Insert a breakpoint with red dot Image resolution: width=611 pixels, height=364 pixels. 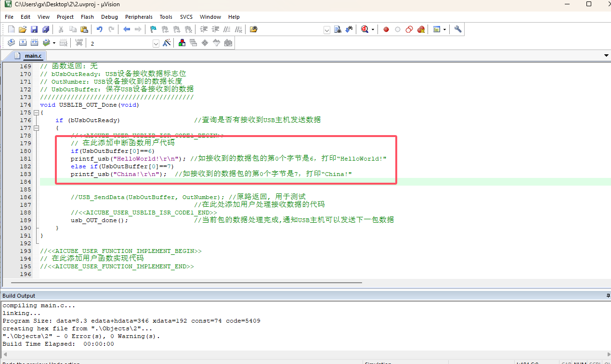(386, 29)
